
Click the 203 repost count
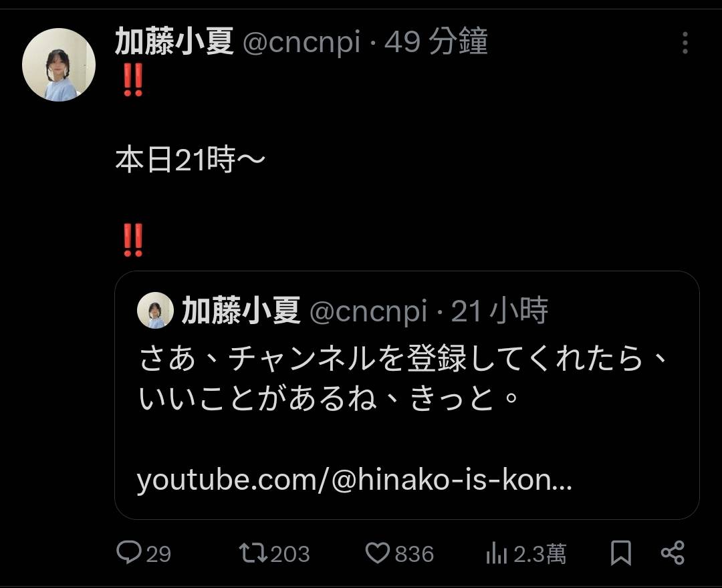[290, 554]
